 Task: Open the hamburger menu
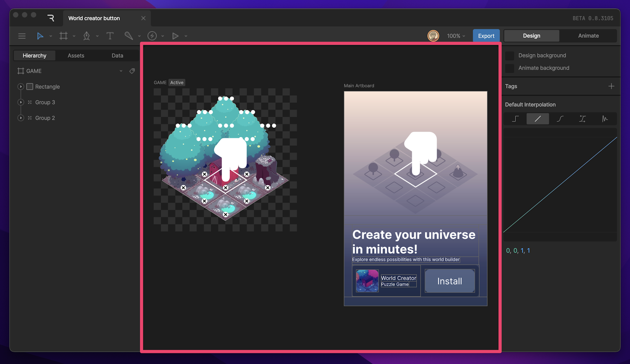[22, 36]
